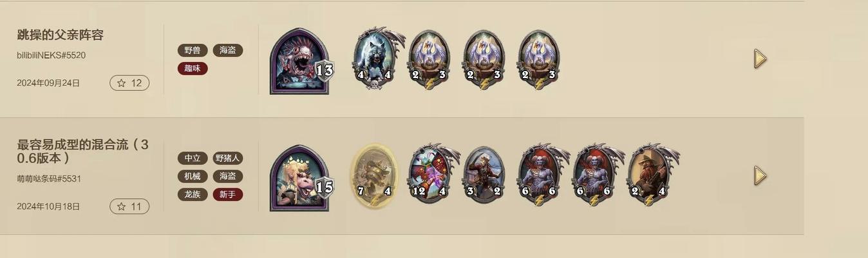The image size is (868, 258).
Task: Click the first 2/3 egg minion card
Action: pyautogui.click(x=429, y=59)
